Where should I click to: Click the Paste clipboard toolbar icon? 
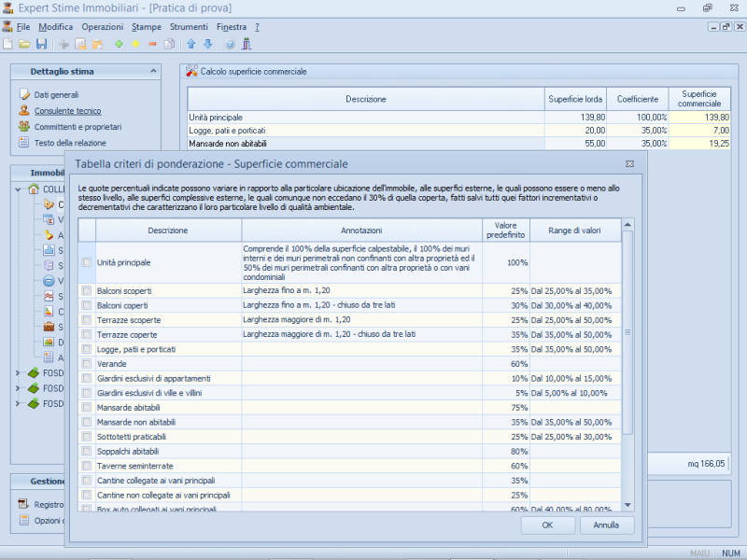tap(98, 44)
